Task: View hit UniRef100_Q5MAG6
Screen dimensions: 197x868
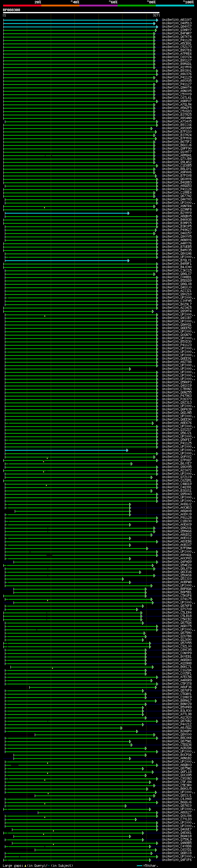Action: (177, 531)
